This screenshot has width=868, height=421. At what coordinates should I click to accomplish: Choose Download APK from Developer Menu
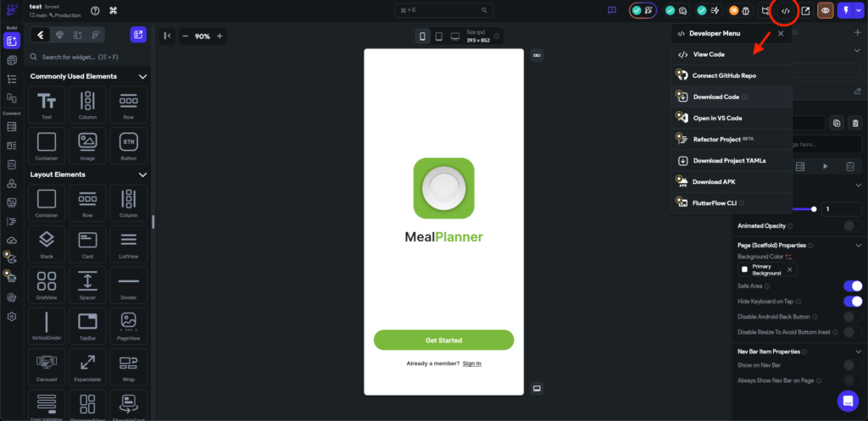(713, 181)
